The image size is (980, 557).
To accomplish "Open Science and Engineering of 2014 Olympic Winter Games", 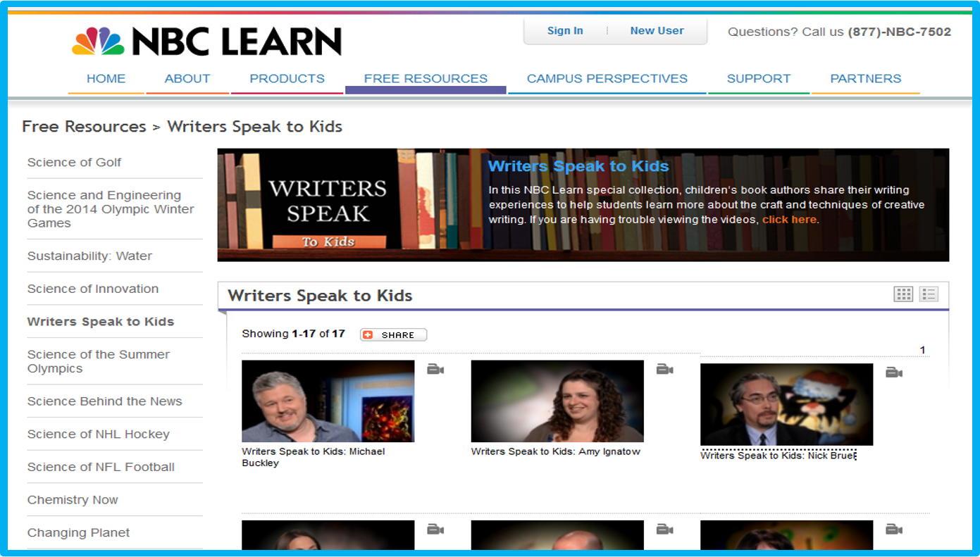I will (x=111, y=209).
